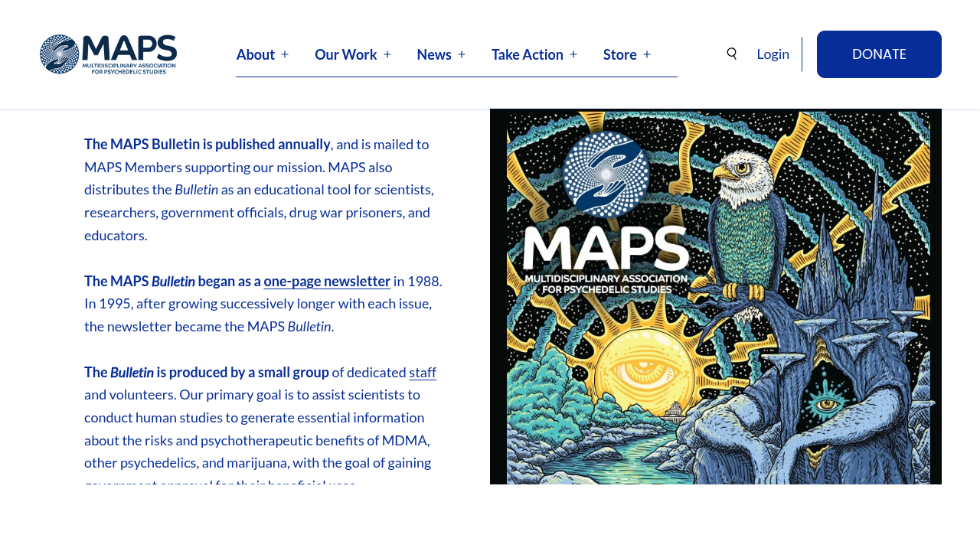Screen dimensions: 980x551
Task: Expand the About submenu plus icon
Action: click(x=285, y=54)
